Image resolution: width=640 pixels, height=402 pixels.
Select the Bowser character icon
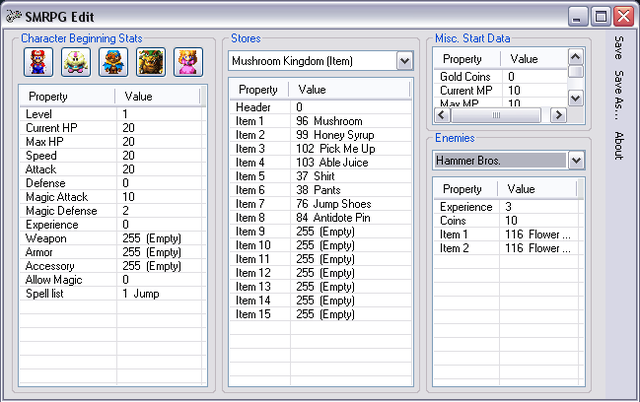tap(151, 62)
